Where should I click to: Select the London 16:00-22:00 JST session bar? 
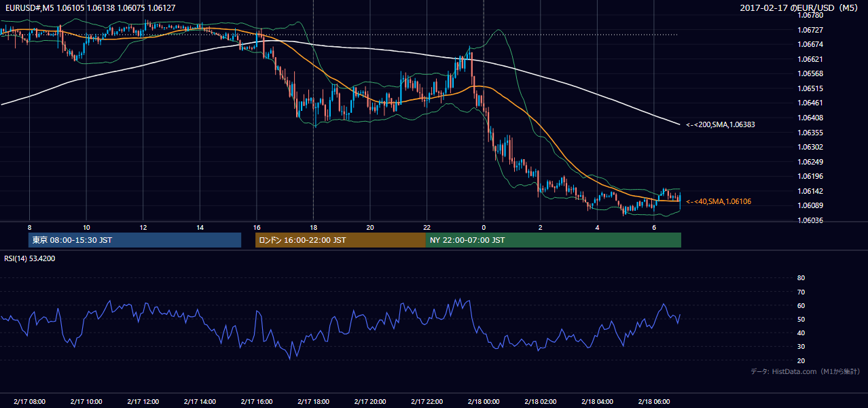pyautogui.click(x=340, y=240)
